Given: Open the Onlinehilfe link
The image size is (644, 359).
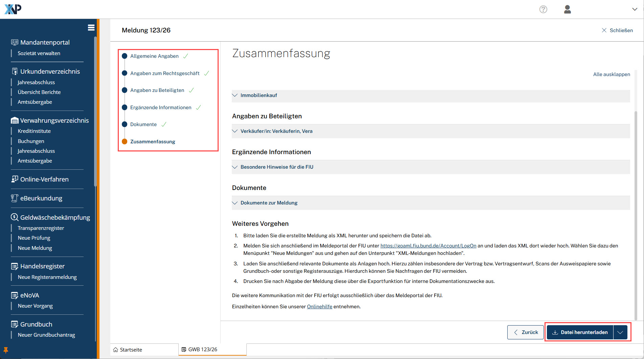Looking at the screenshot, I should pyautogui.click(x=319, y=307).
